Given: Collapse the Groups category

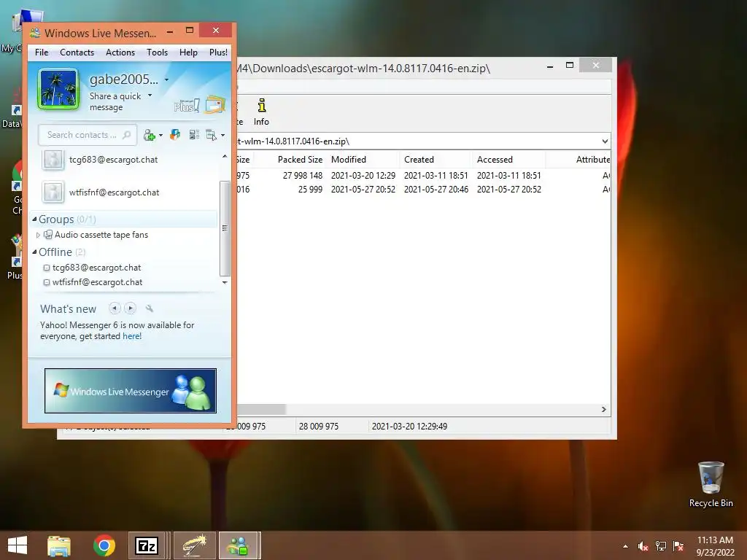Looking at the screenshot, I should coord(34,219).
